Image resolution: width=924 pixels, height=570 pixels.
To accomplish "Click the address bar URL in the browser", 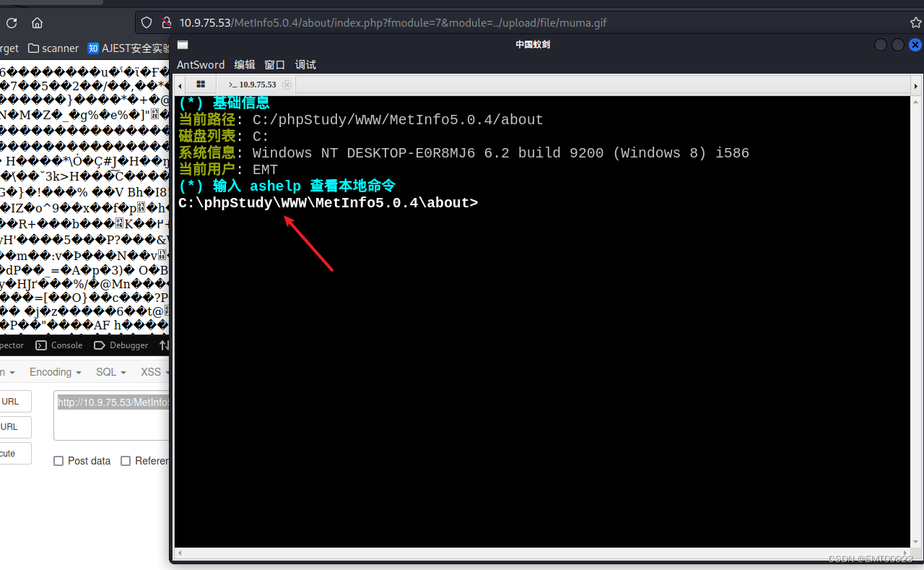I will (393, 23).
